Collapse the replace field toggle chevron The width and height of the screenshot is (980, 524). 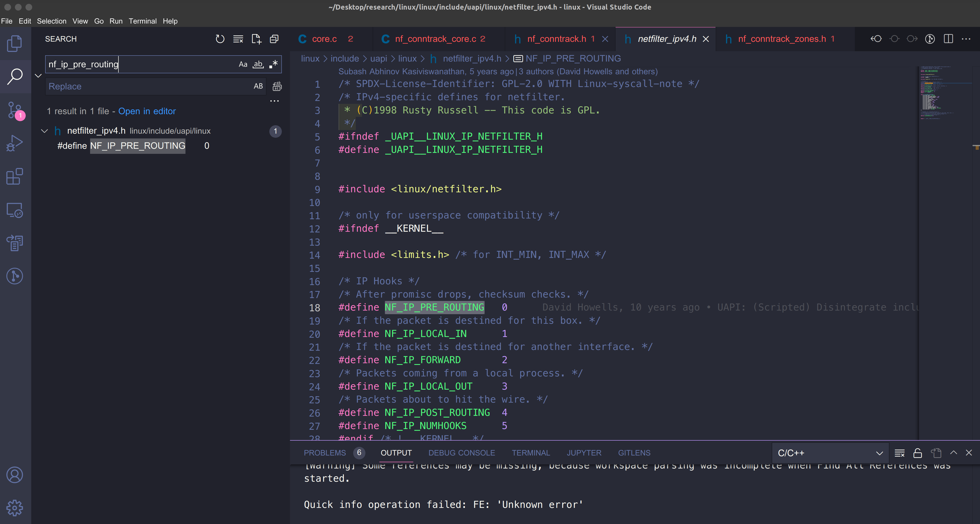(x=38, y=75)
